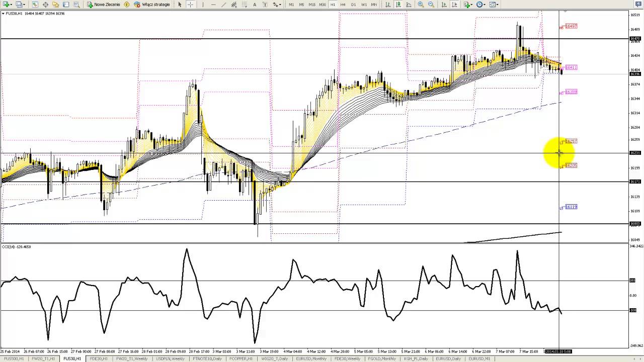Click the Nowe Zlecenie button
Image resolution: width=644 pixels, height=362 pixels.
pos(104,5)
